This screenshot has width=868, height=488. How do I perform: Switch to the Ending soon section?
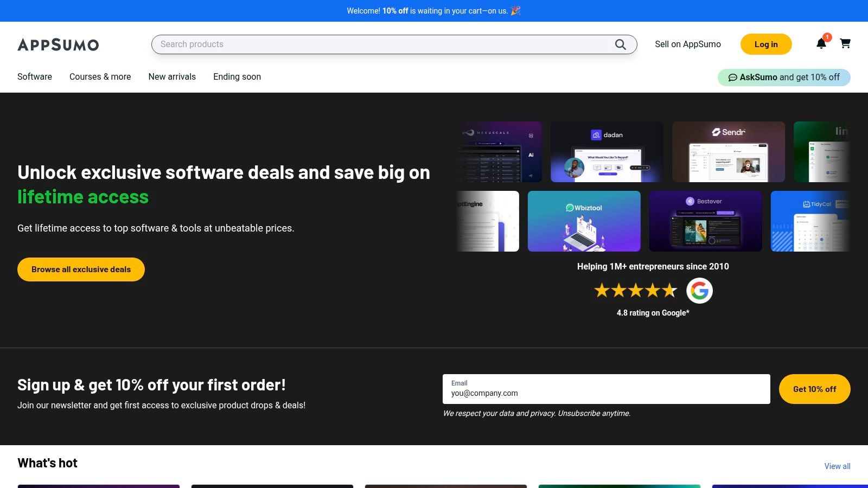tap(237, 76)
